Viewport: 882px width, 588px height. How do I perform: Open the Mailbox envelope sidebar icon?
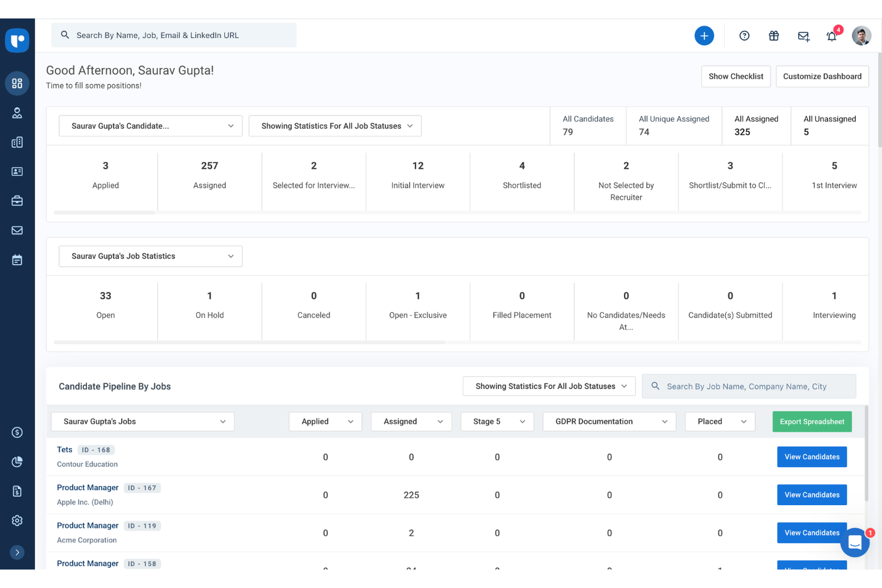[x=17, y=231]
